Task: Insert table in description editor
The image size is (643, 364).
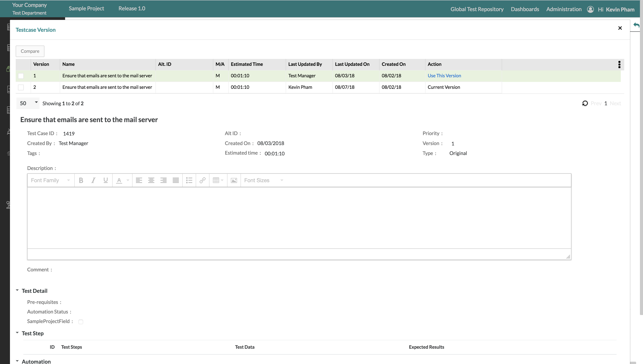Action: point(218,180)
